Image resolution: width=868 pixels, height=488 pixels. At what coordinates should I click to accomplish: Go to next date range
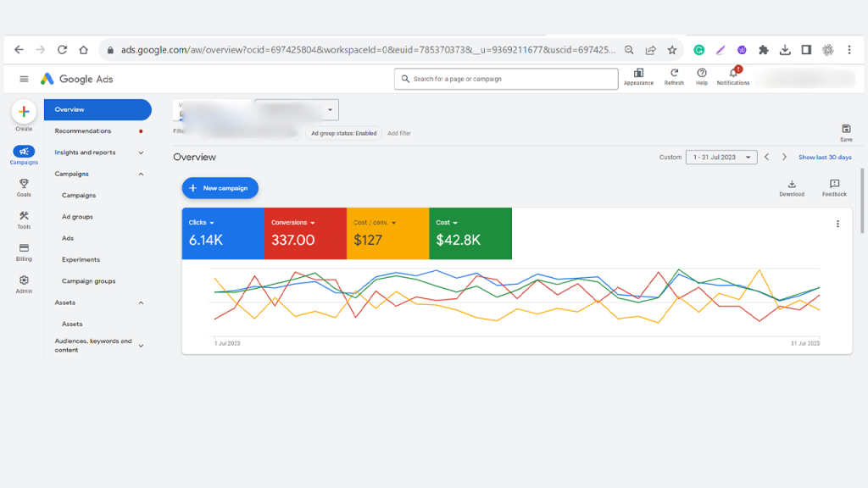[784, 157]
